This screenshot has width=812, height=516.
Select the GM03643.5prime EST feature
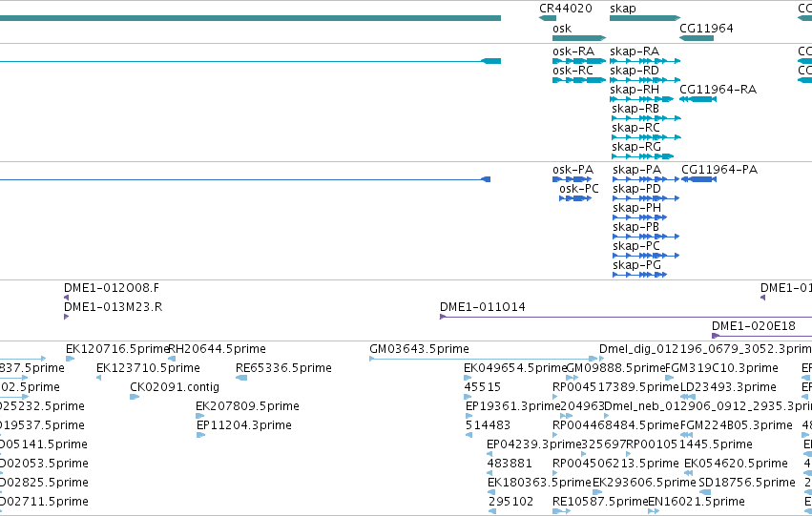coord(483,359)
